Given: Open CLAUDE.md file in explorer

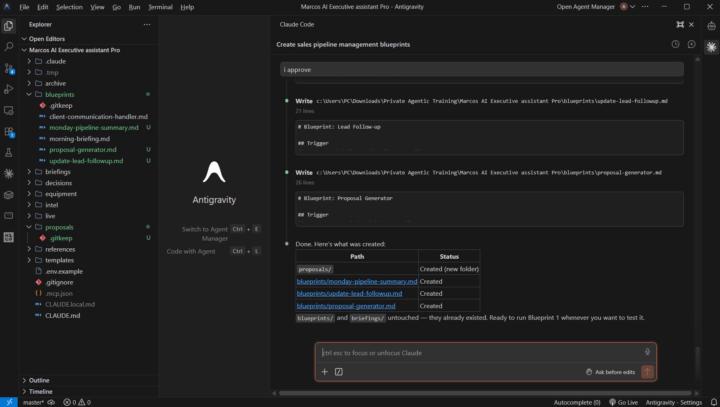Looking at the screenshot, I should 62,315.
